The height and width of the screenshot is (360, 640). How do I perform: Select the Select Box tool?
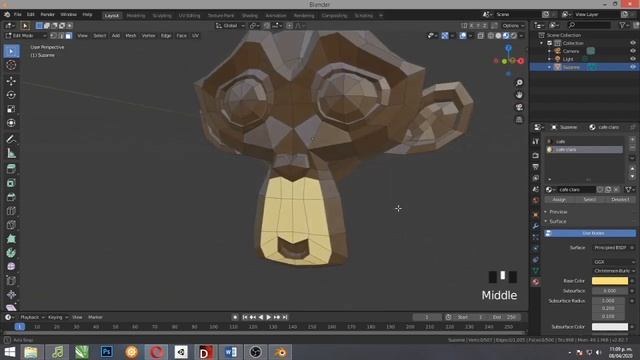click(11, 51)
